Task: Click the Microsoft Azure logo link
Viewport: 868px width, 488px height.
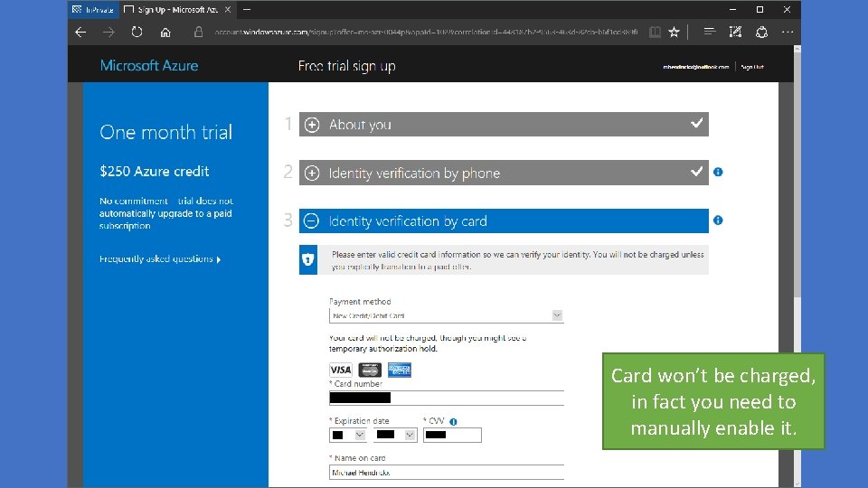Action: 149,65
